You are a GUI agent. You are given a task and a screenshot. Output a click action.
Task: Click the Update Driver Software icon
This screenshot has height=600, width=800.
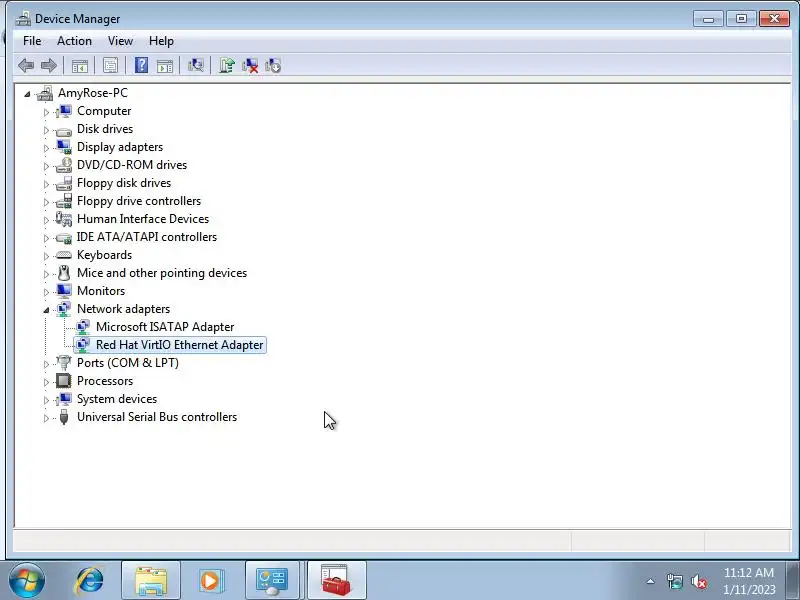[227, 65]
